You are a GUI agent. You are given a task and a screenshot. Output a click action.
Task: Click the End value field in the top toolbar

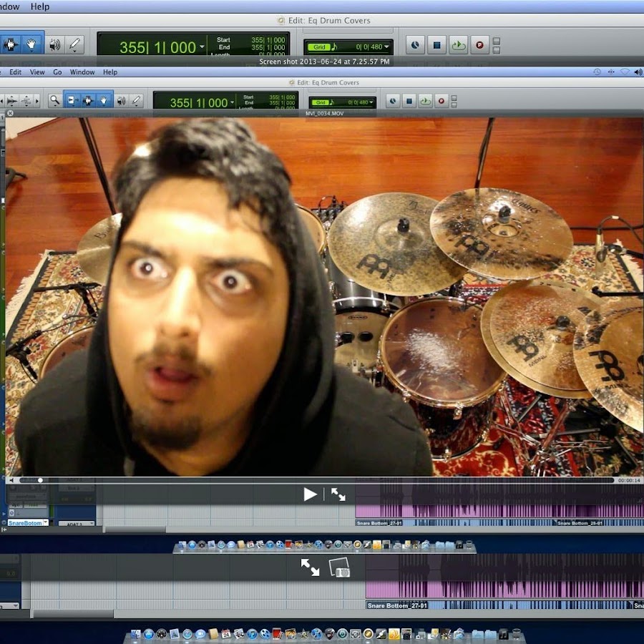[x=268, y=47]
